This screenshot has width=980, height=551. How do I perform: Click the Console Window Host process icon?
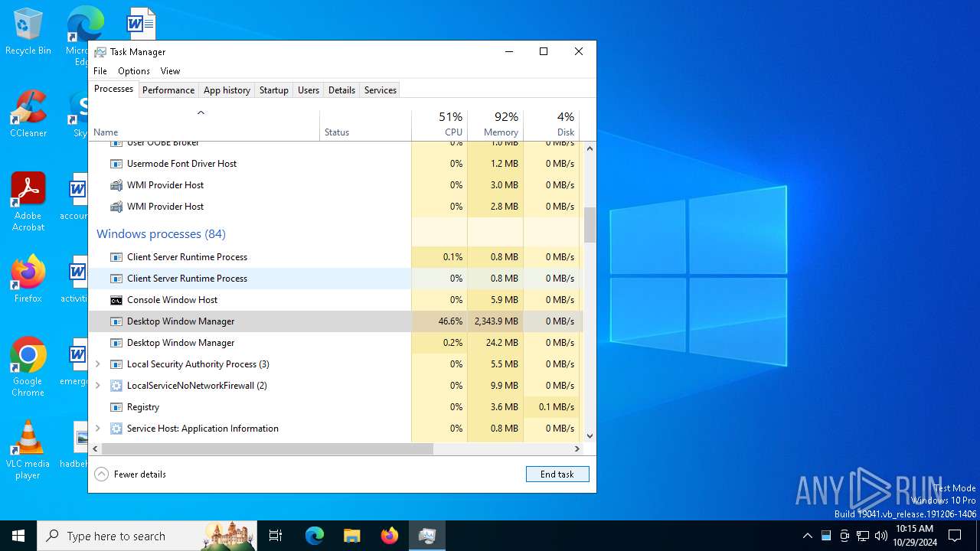point(116,300)
